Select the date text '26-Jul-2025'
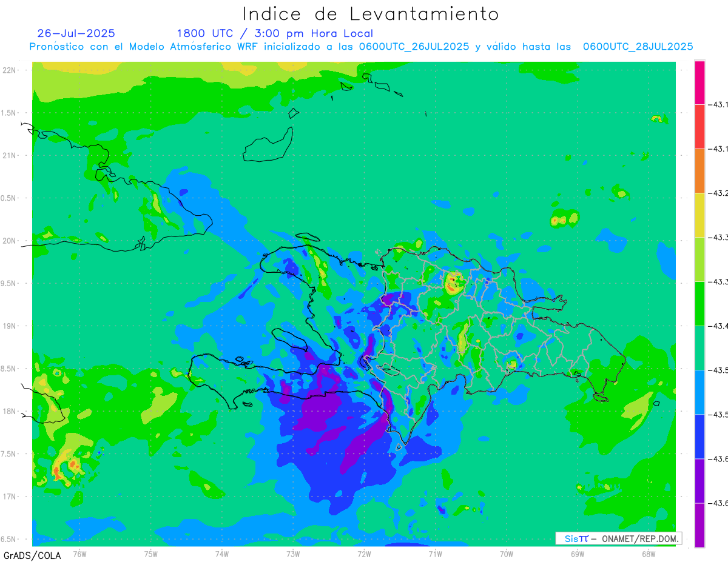728x562 pixels. tap(76, 33)
